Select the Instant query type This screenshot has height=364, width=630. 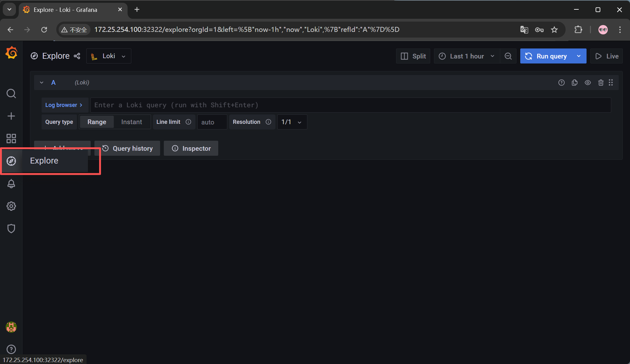point(131,122)
